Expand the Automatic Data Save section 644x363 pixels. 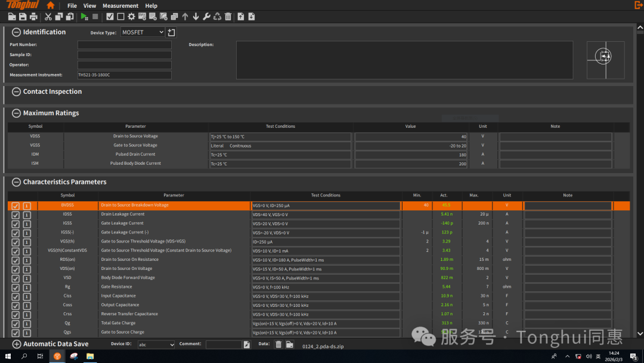(16, 344)
